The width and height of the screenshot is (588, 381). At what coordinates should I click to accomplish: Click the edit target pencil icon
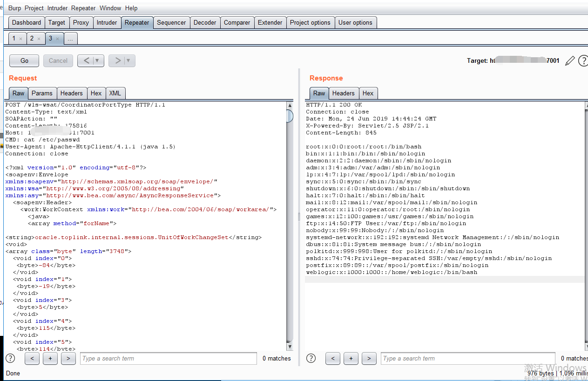coord(570,61)
